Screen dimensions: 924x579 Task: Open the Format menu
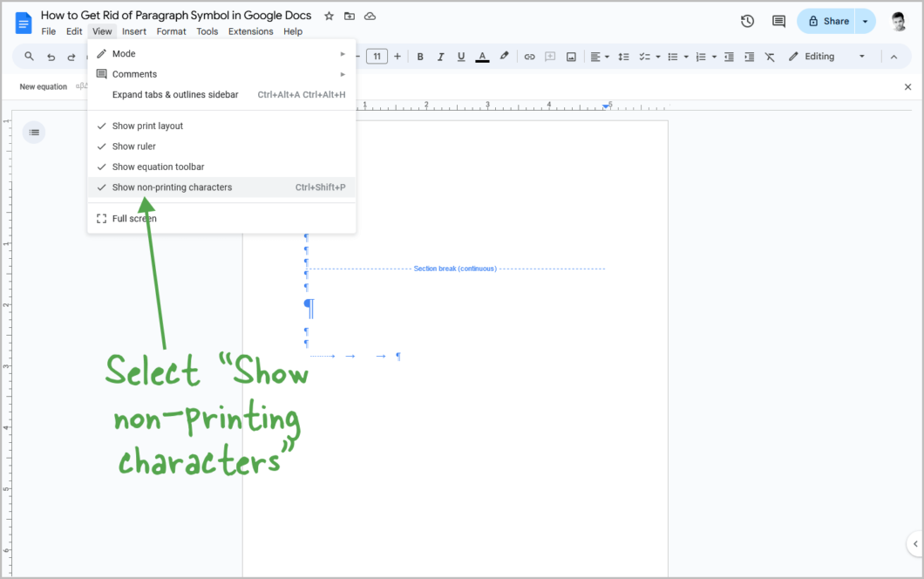tap(171, 31)
